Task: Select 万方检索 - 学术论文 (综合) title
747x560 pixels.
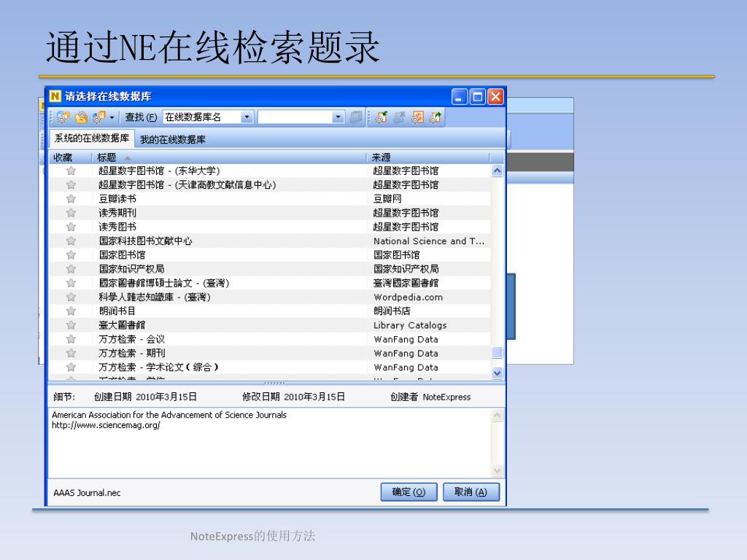Action: (158, 367)
